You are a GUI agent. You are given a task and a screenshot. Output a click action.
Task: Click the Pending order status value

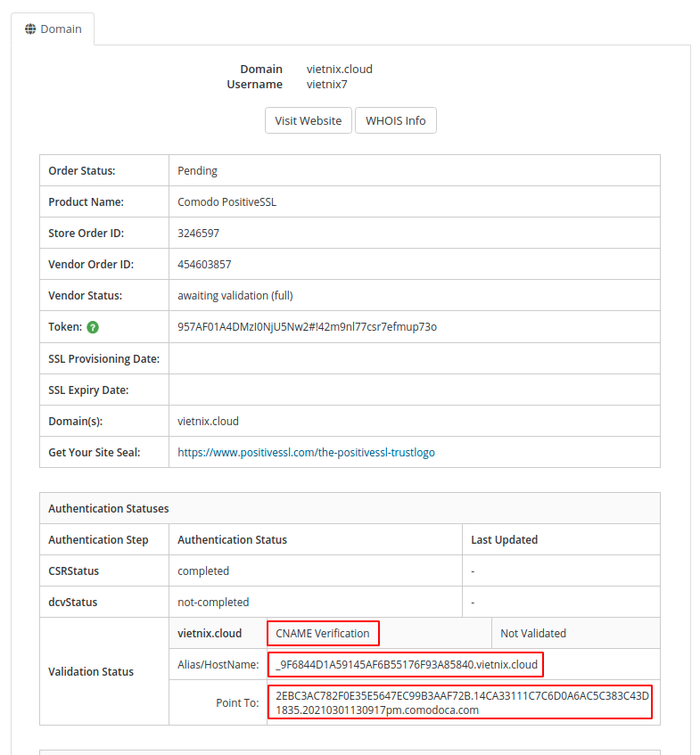pyautogui.click(x=198, y=171)
